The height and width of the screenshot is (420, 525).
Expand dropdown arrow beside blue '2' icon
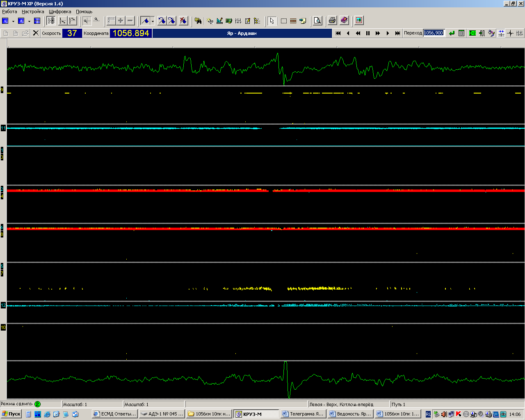coord(29,21)
